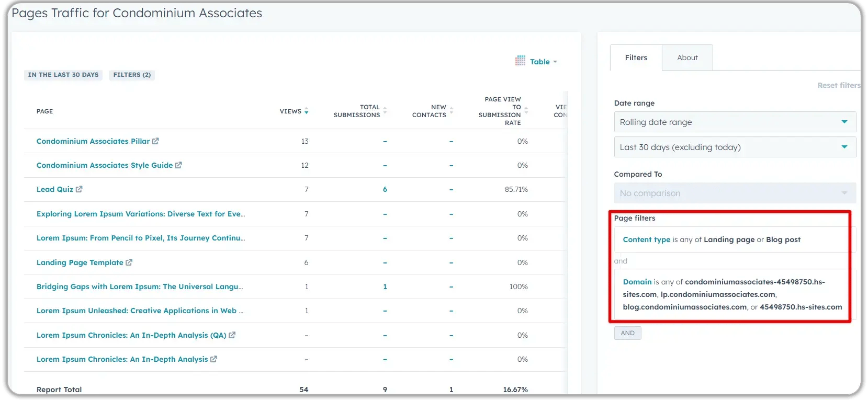Switch to the About tab
Viewport: 868px width, 401px height.
[x=687, y=58]
